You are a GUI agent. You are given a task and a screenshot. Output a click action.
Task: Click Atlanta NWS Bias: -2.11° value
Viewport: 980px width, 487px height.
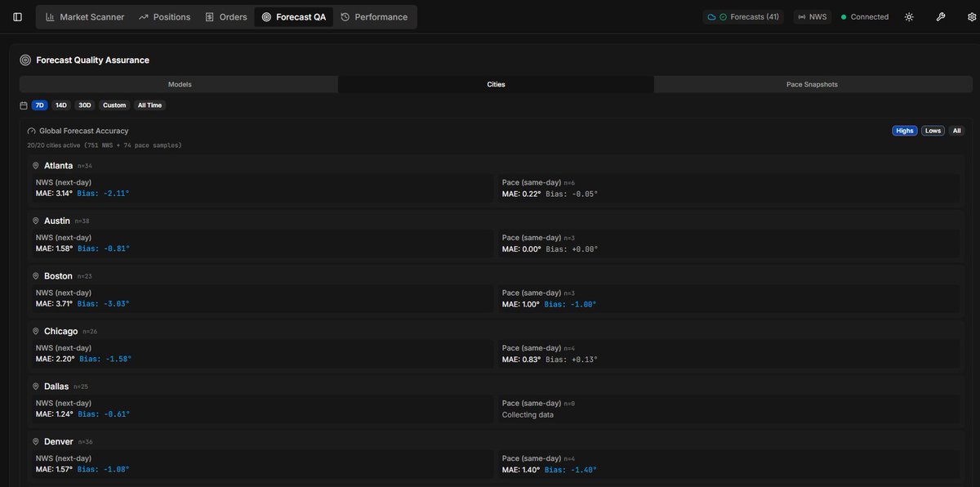point(104,194)
